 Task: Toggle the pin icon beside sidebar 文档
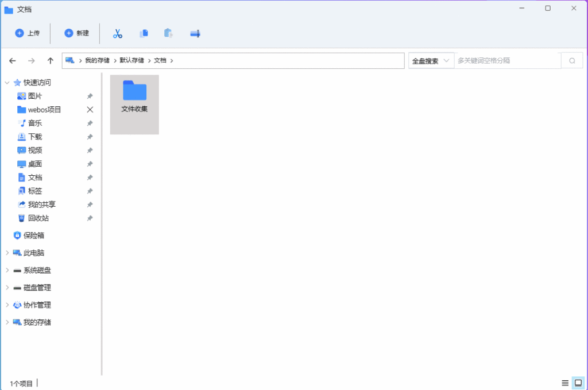[x=90, y=177]
